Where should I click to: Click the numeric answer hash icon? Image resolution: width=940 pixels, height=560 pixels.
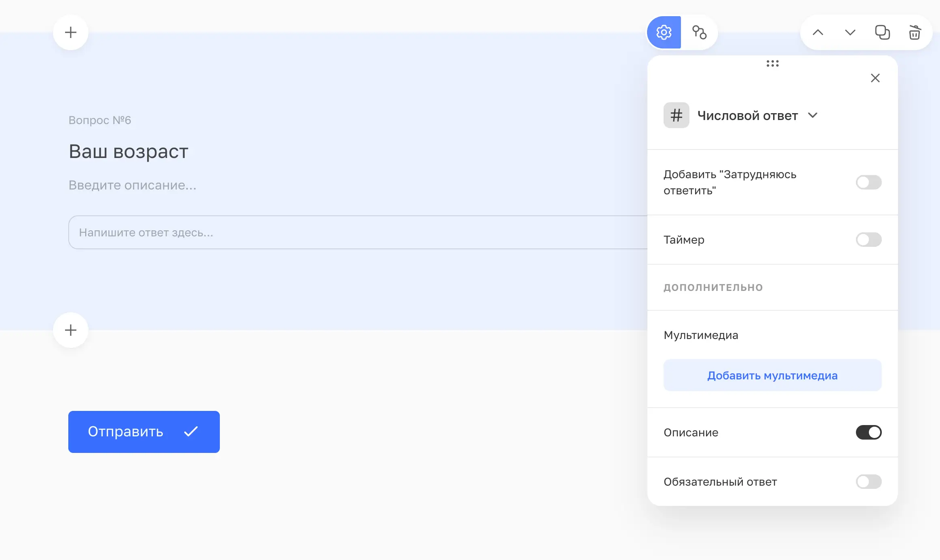(676, 115)
